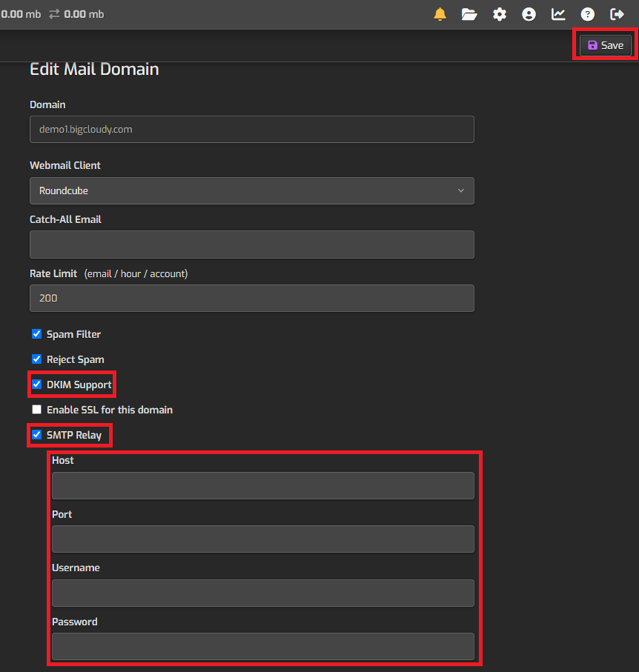Enable SSL for this domain
The height and width of the screenshot is (672, 639).
(x=37, y=409)
